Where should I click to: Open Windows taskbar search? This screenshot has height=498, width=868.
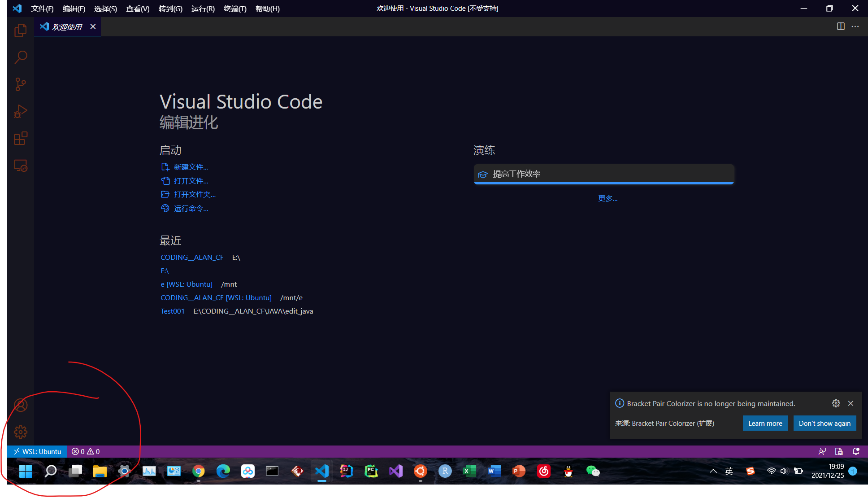tap(51, 471)
